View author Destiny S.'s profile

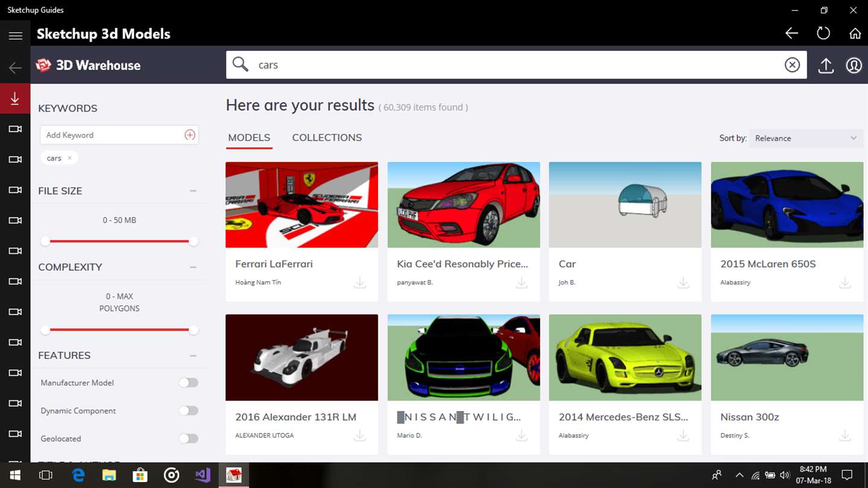pyautogui.click(x=735, y=435)
